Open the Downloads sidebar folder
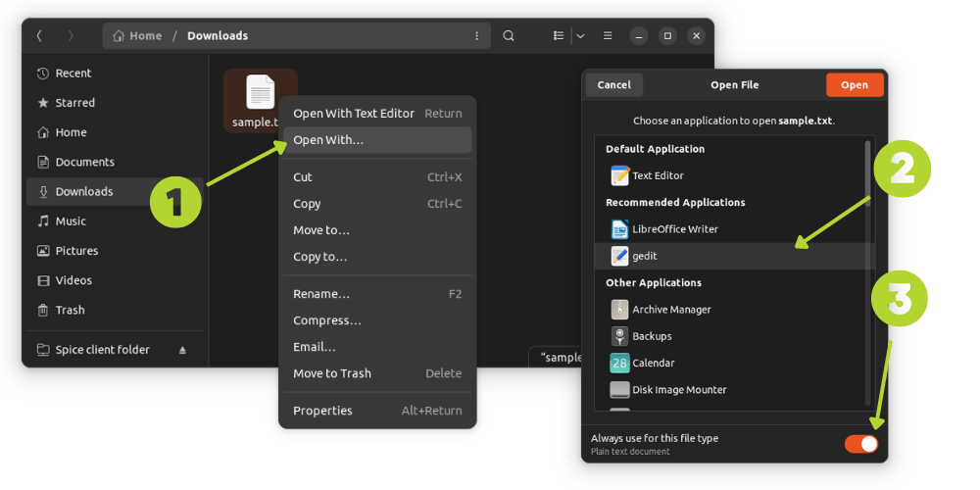This screenshot has width=980, height=490. (x=84, y=191)
